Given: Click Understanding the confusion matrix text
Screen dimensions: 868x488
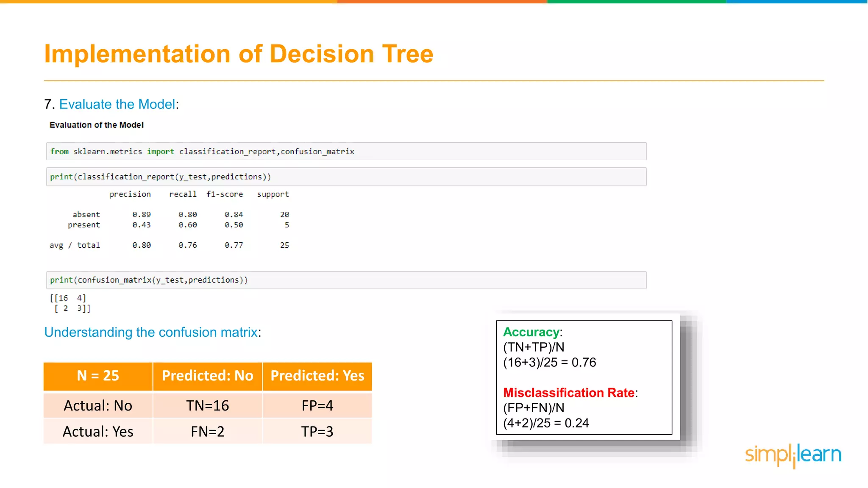Looking at the screenshot, I should click(x=150, y=332).
